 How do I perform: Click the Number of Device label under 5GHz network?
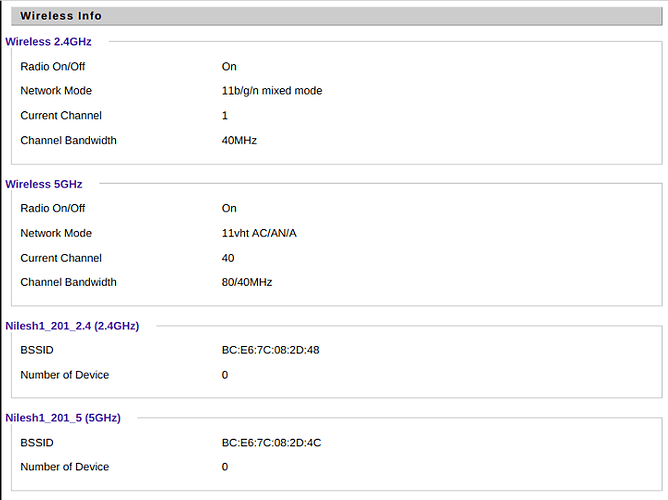click(x=65, y=467)
